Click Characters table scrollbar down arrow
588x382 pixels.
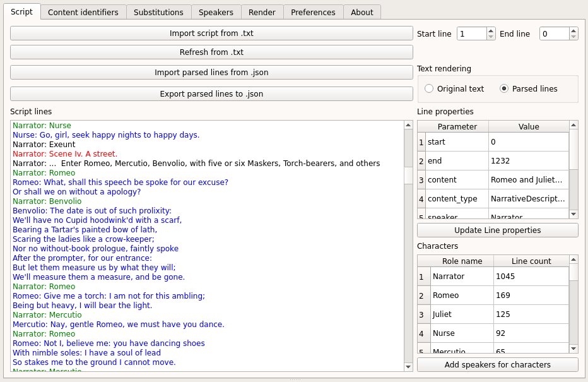pos(573,349)
